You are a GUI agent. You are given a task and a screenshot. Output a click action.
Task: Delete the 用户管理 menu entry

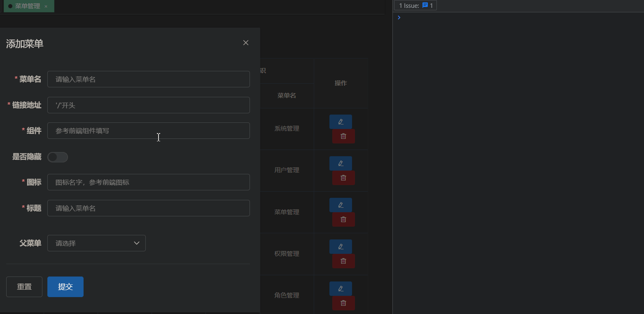click(343, 178)
